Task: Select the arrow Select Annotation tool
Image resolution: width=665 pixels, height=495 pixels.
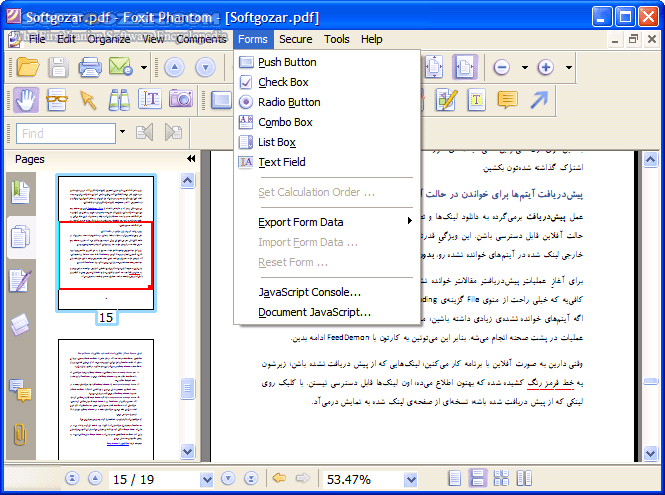Action: click(x=88, y=100)
